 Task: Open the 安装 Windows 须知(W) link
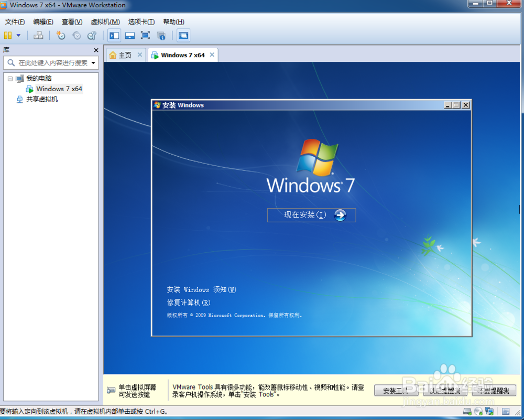(x=202, y=289)
